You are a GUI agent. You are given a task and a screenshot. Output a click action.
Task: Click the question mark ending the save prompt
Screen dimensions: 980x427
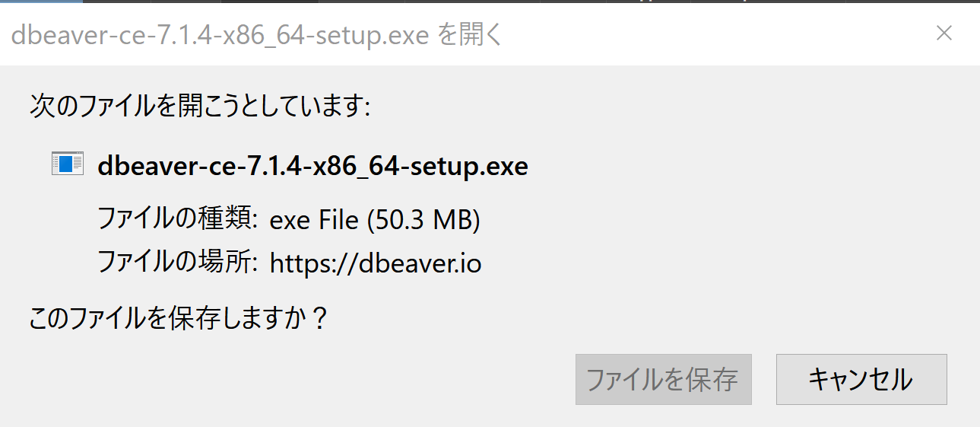coord(319,318)
